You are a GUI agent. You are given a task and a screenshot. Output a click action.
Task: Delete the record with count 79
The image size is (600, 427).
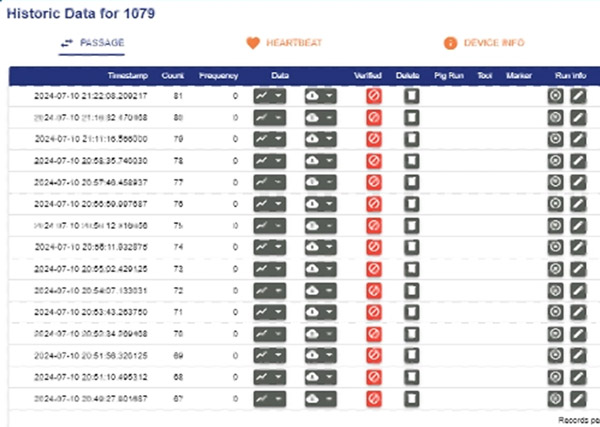(411, 139)
